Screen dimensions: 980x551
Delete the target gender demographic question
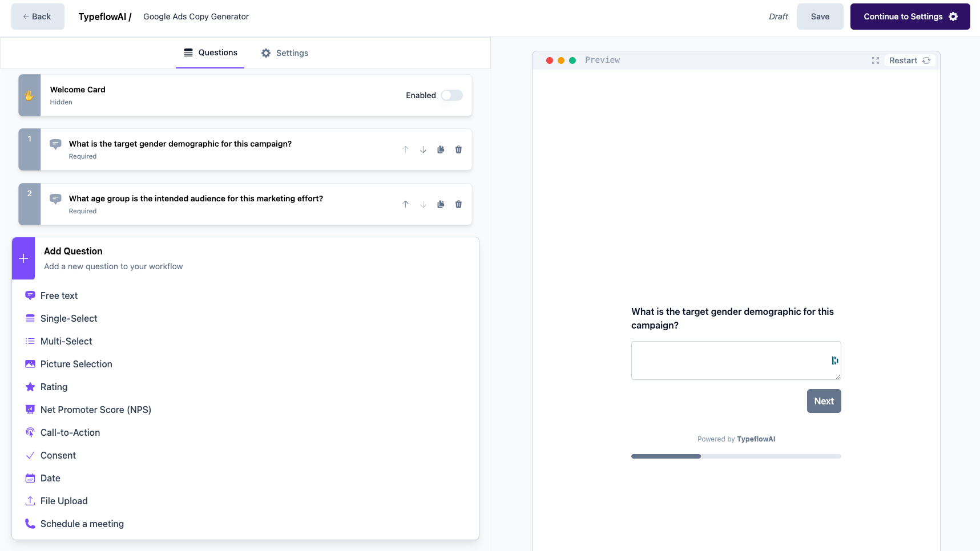tap(458, 149)
